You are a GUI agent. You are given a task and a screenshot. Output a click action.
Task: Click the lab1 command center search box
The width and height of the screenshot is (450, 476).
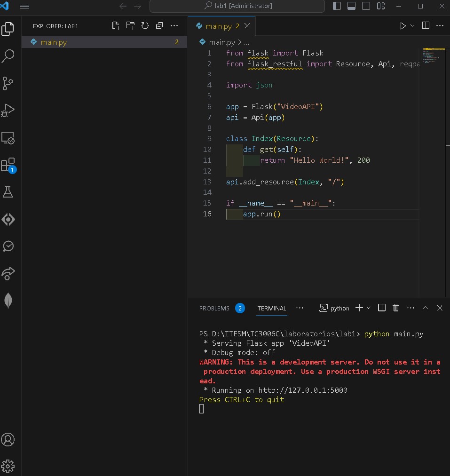tap(237, 6)
